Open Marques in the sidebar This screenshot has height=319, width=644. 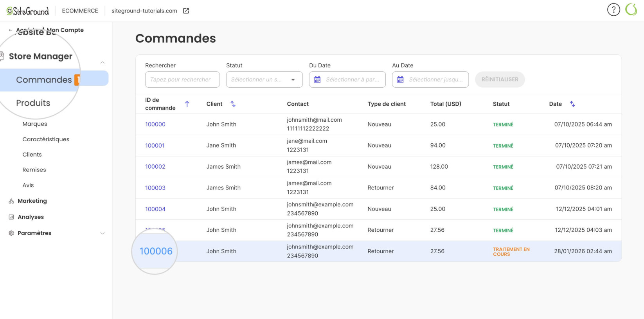coord(35,124)
